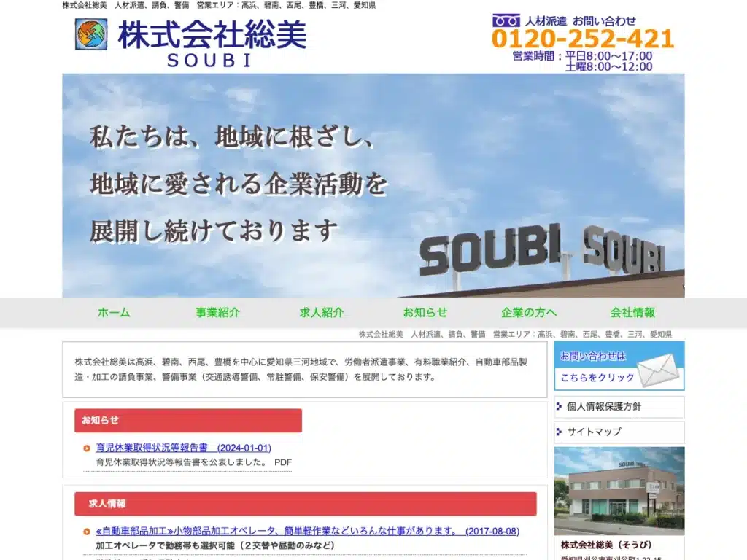Open the 会社情報 menu item
This screenshot has width=747, height=560.
tap(632, 312)
